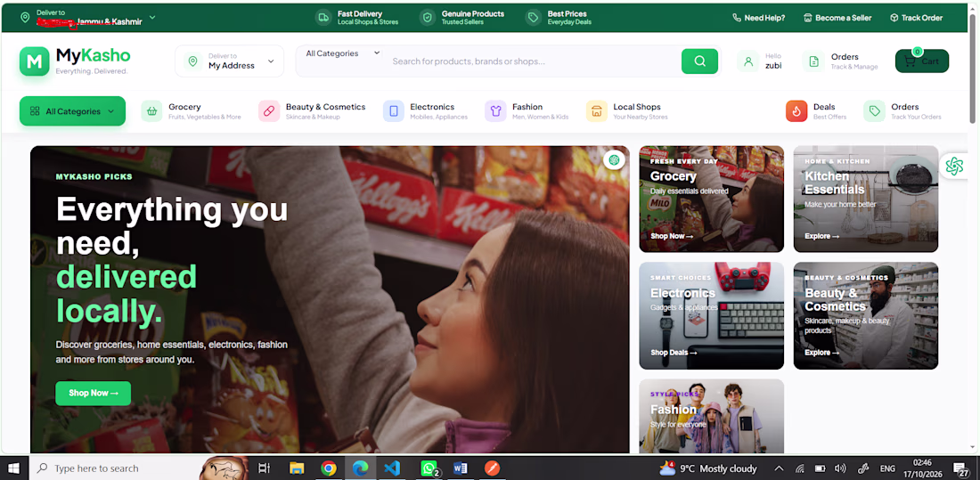Click Become a Seller link
Viewport: 980px width, 480px height.
837,18
